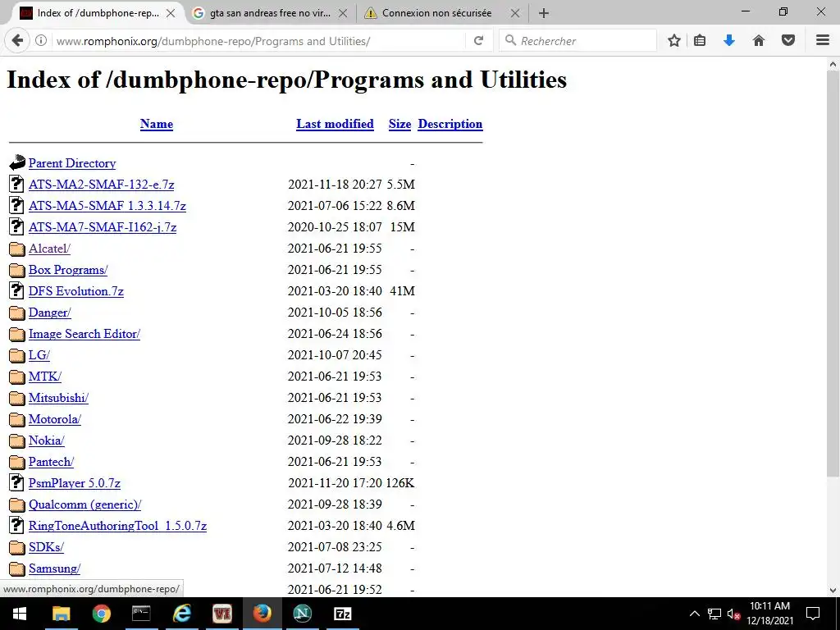
Task: Go to the home page icon
Action: 759,41
